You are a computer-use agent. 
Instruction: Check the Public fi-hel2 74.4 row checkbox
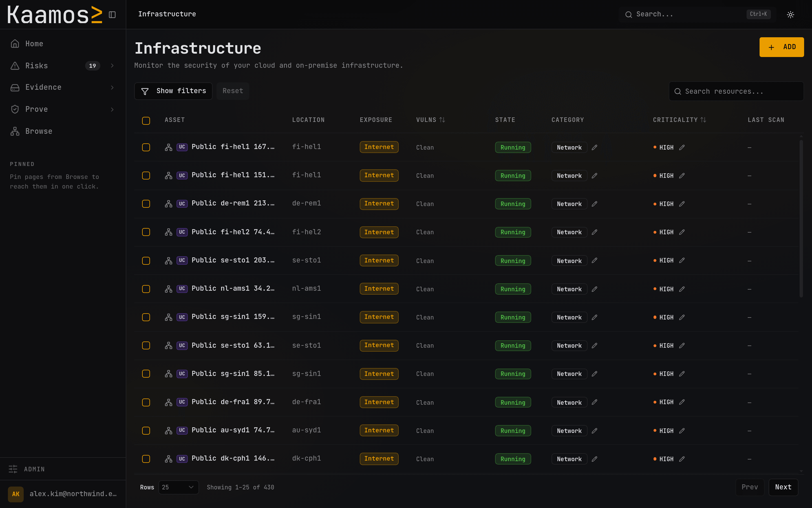tap(146, 232)
